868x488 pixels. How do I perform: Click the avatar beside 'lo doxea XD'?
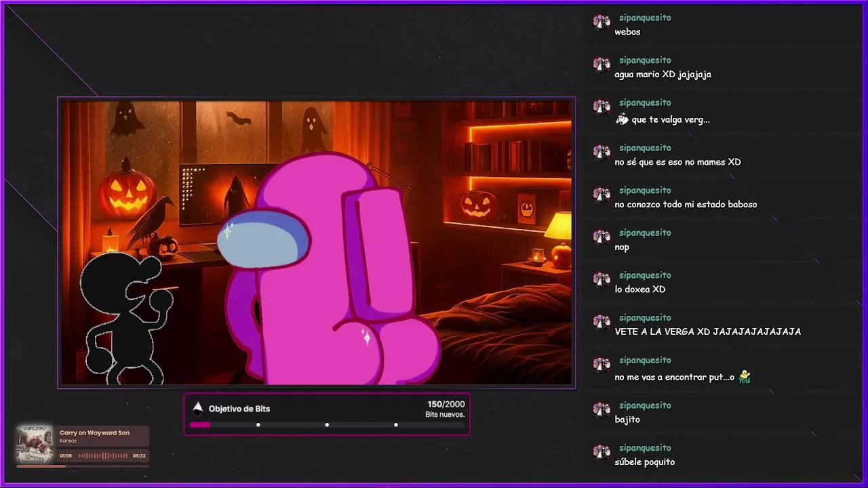tap(601, 279)
